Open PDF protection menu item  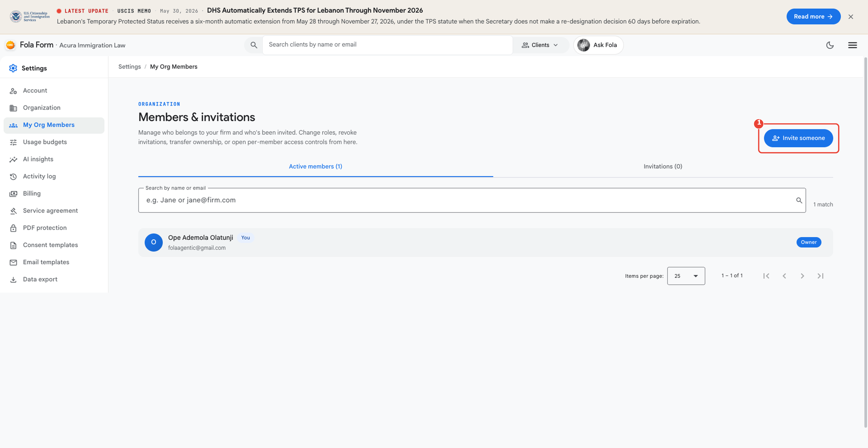click(x=54, y=228)
